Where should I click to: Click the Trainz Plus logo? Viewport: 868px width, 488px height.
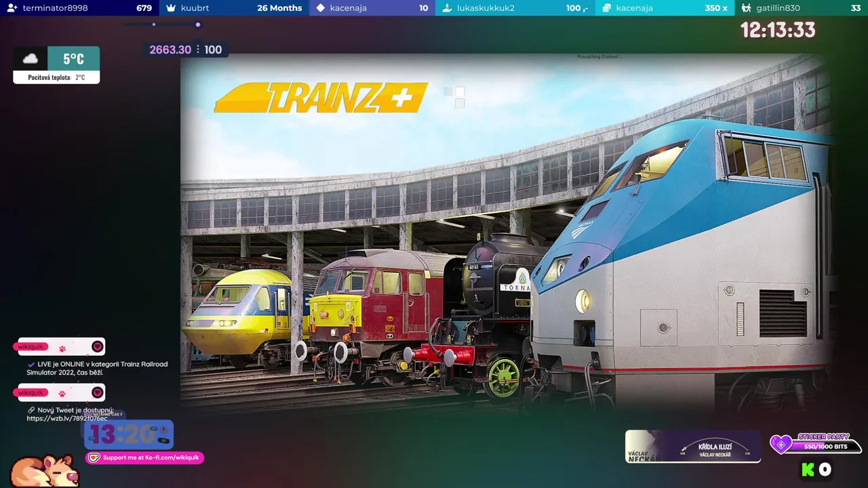click(321, 98)
